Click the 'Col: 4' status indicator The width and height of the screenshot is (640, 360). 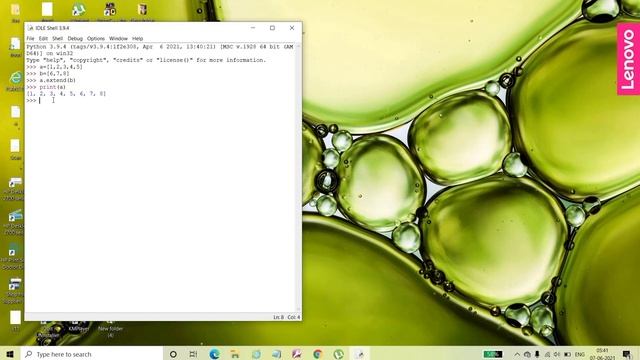coord(293,317)
